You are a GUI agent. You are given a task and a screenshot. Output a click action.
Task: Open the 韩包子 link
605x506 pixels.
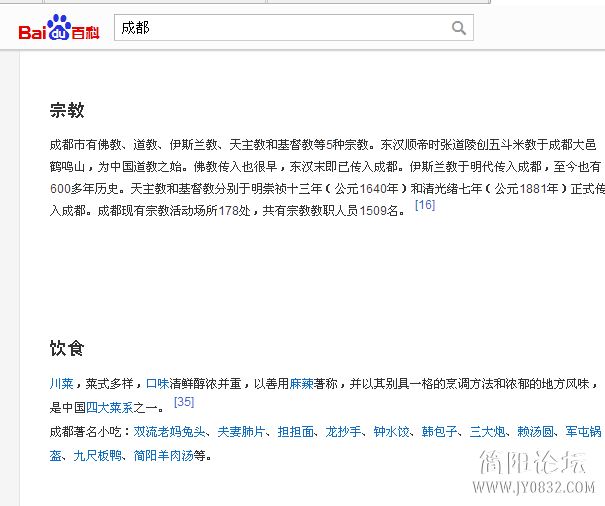pyautogui.click(x=439, y=432)
